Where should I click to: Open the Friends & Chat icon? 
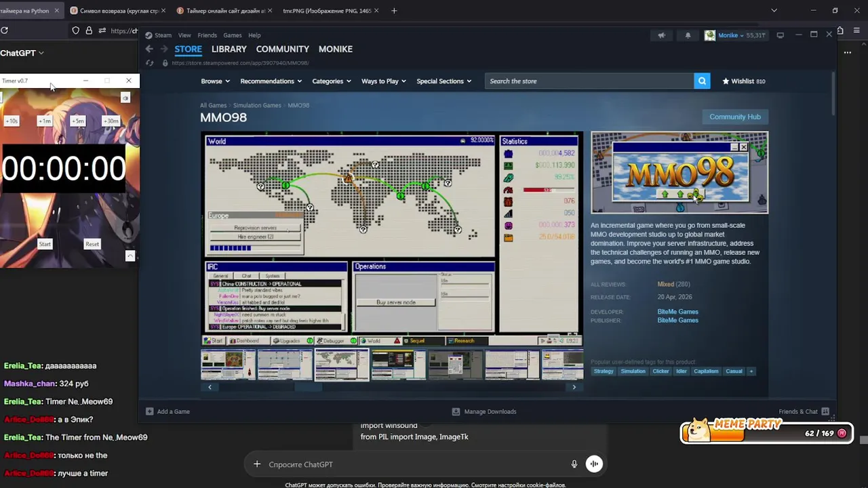pyautogui.click(x=825, y=411)
